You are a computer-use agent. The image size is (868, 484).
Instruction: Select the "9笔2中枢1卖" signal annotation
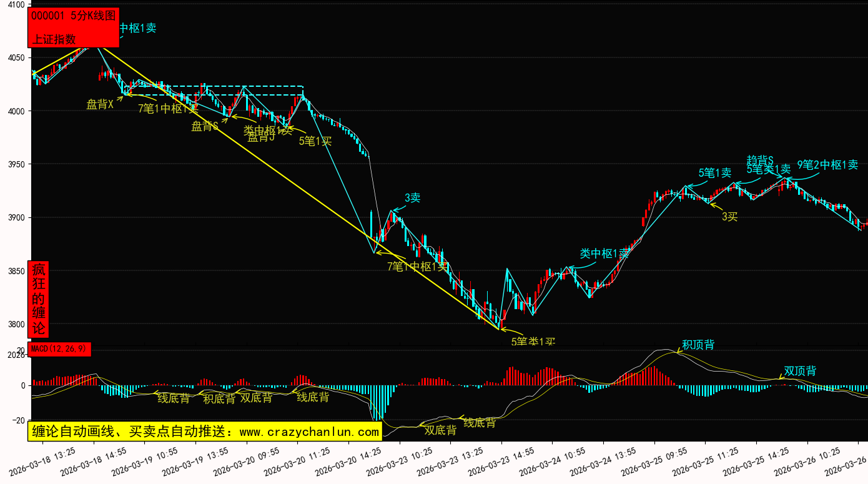pyautogui.click(x=827, y=165)
